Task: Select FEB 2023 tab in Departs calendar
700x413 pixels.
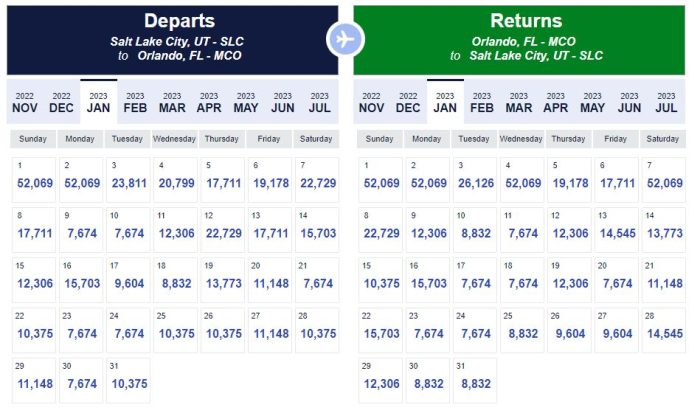Action: [x=134, y=102]
